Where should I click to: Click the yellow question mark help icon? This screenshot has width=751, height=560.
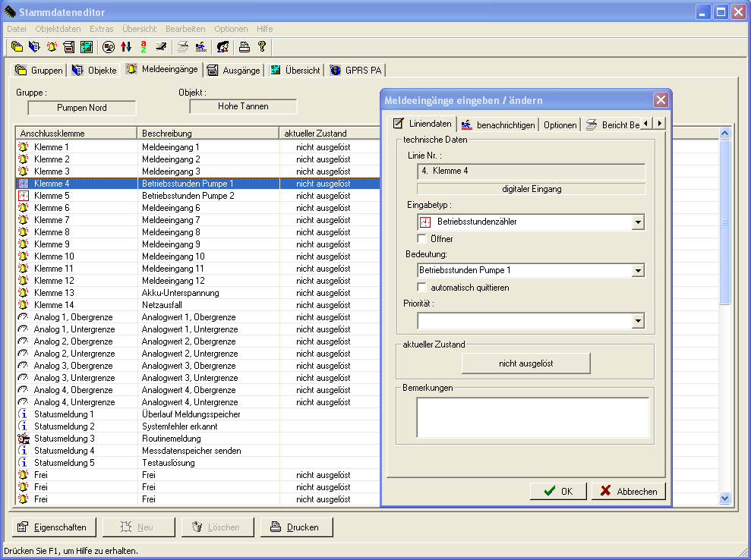(x=262, y=47)
